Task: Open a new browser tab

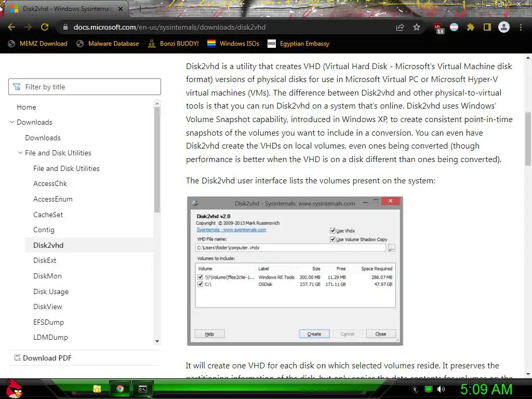Action: [x=140, y=9]
